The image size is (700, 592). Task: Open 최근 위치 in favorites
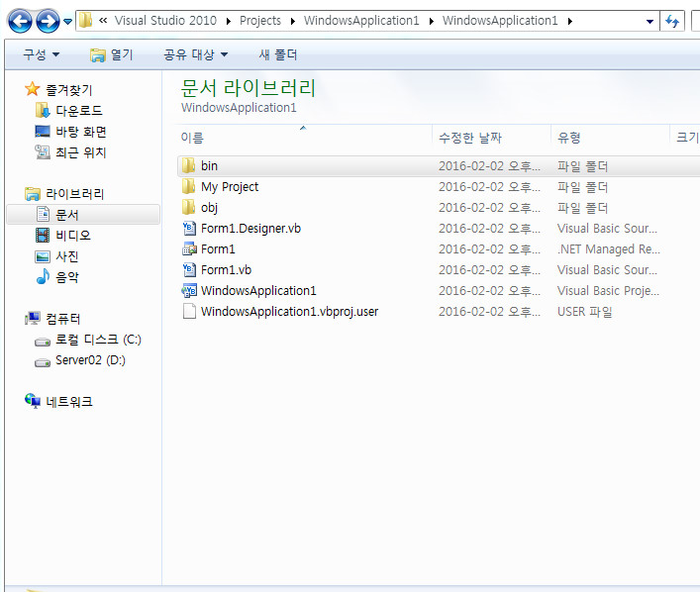pos(81,152)
